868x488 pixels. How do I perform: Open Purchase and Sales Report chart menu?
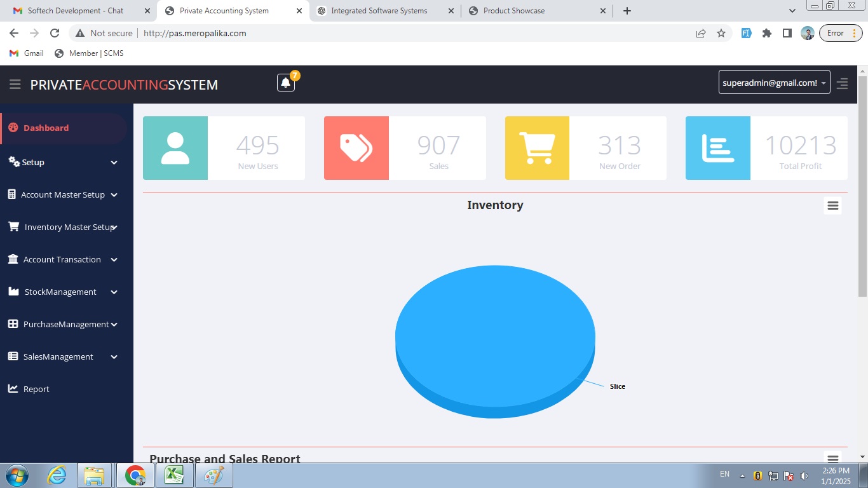[832, 457]
